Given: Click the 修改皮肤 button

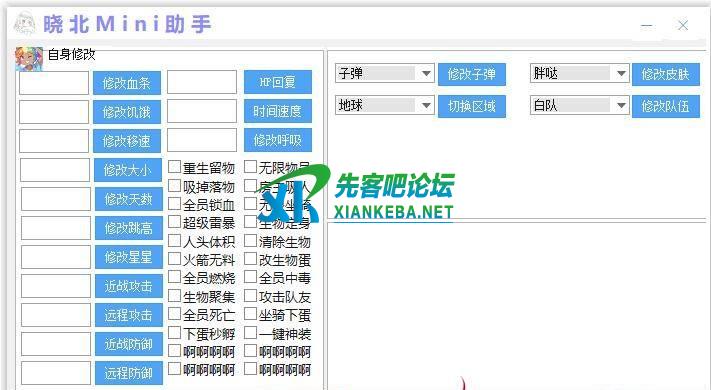Looking at the screenshot, I should pyautogui.click(x=666, y=74).
